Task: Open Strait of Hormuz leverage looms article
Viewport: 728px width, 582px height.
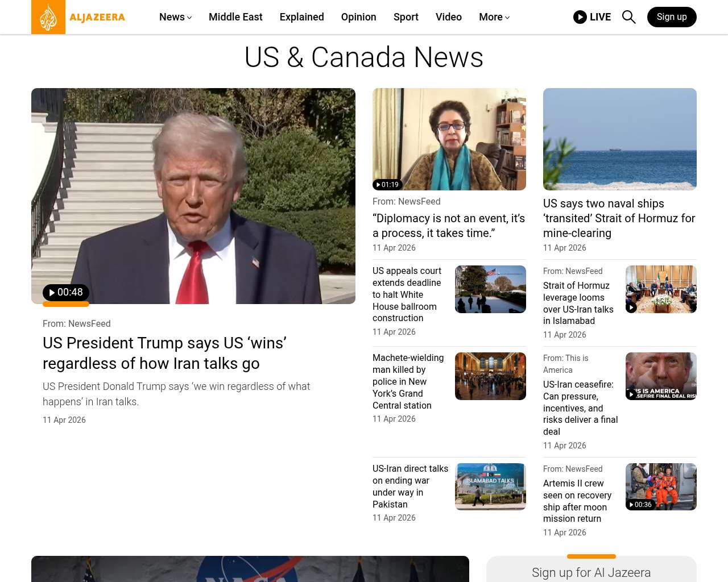Action: coord(578,303)
